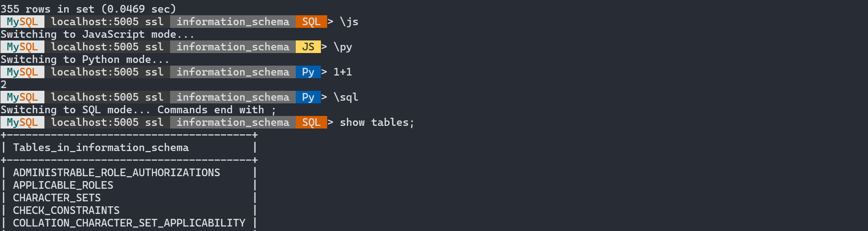Click the blue Py badge beside "1+1"
The width and height of the screenshot is (868, 231).
click(x=308, y=72)
